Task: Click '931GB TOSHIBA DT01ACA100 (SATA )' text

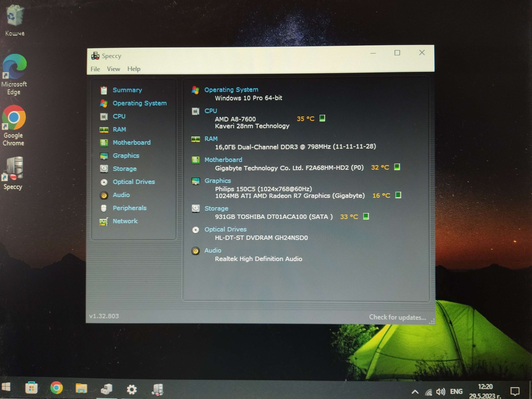Action: point(274,217)
